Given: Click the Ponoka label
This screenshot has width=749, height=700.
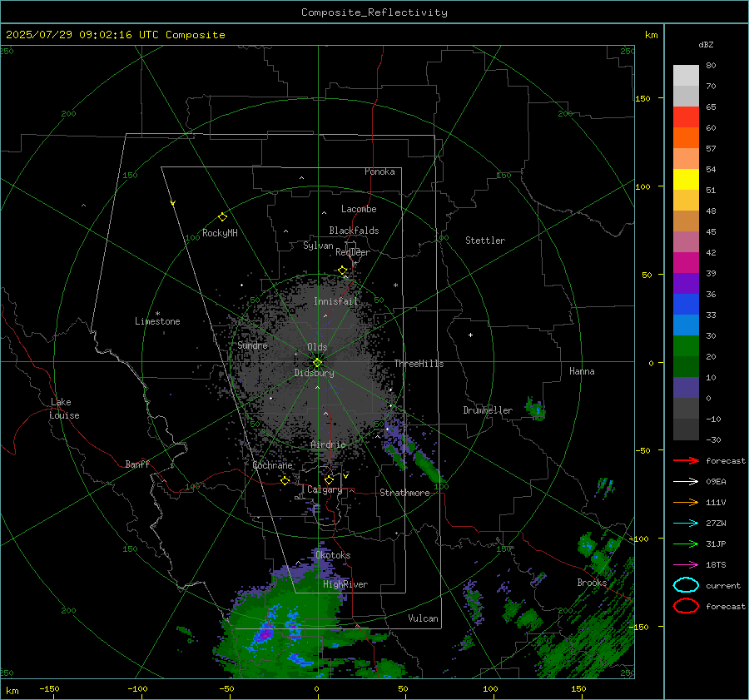Looking at the screenshot, I should 379,171.
